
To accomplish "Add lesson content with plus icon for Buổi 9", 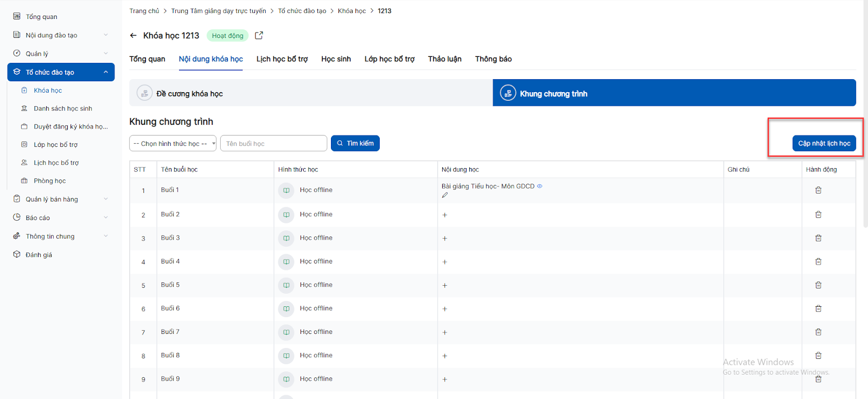I will [445, 379].
